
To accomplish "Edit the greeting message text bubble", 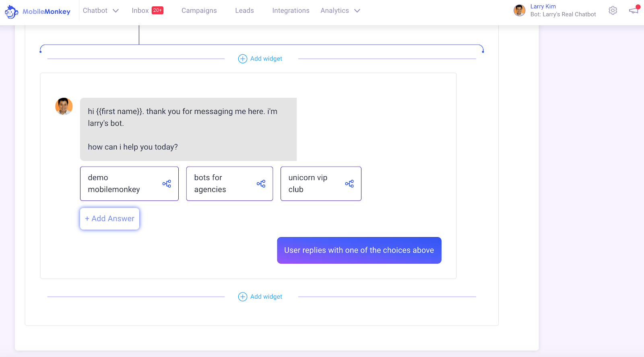I will 188,129.
